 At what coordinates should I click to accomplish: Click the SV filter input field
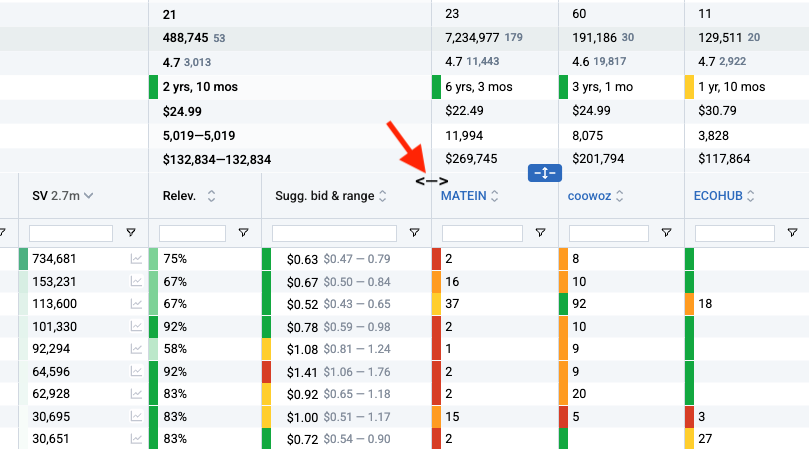pyautogui.click(x=71, y=233)
